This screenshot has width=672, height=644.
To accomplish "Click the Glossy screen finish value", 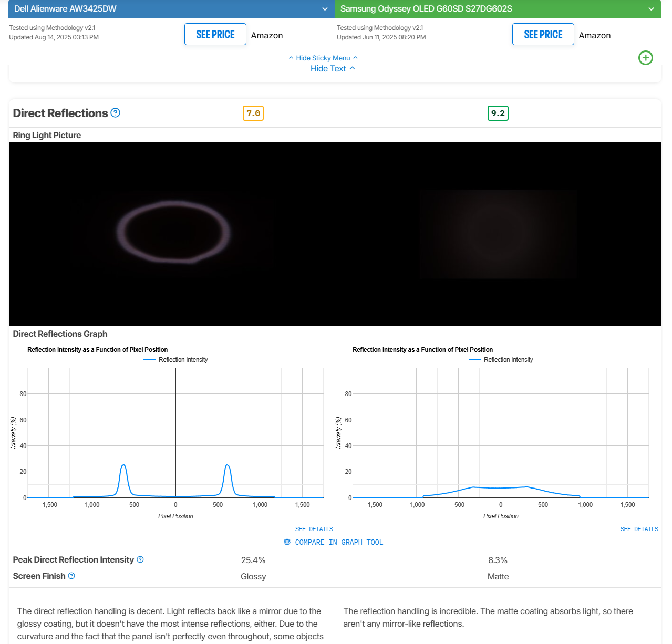I will pos(253,576).
